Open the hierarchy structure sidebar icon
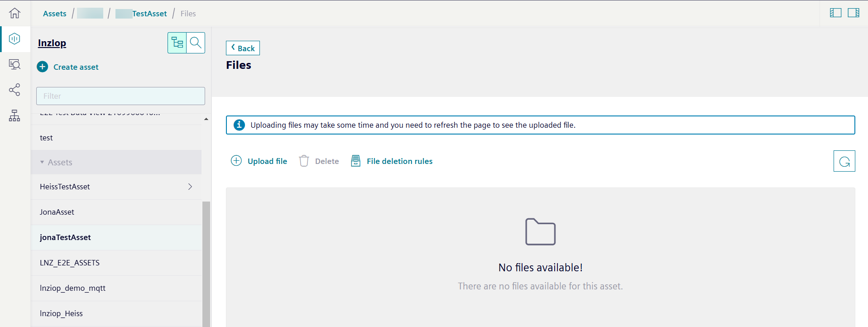This screenshot has width=868, height=327. click(14, 115)
